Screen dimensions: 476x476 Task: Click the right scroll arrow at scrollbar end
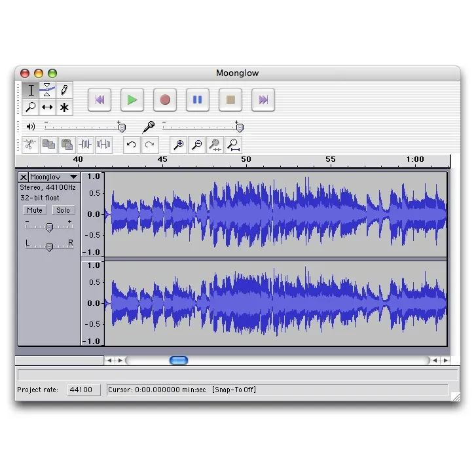click(446, 360)
